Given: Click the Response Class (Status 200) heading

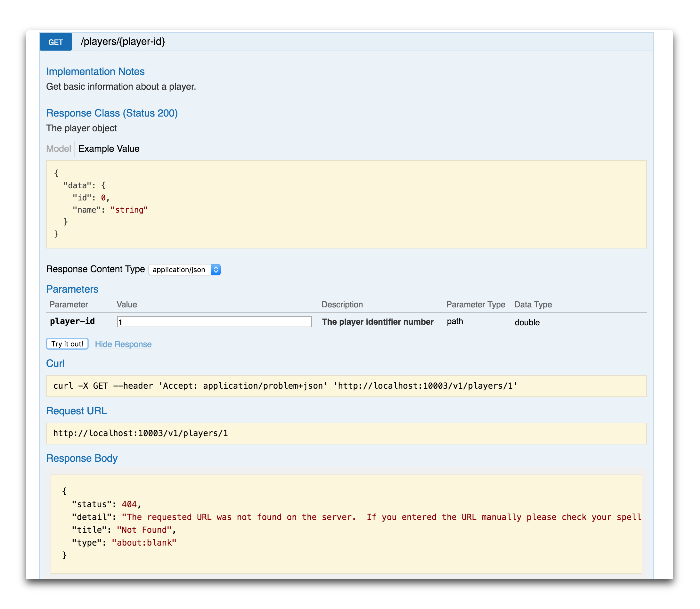Looking at the screenshot, I should pos(112,113).
